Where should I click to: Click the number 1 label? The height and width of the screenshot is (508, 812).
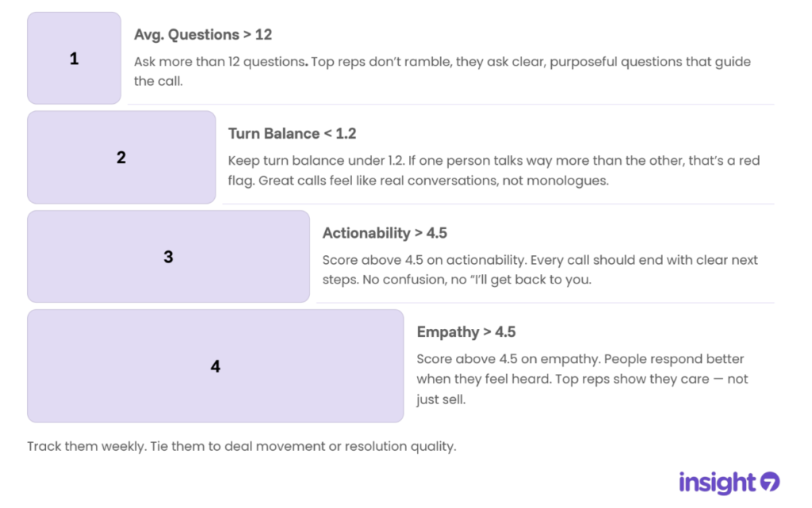pyautogui.click(x=74, y=59)
